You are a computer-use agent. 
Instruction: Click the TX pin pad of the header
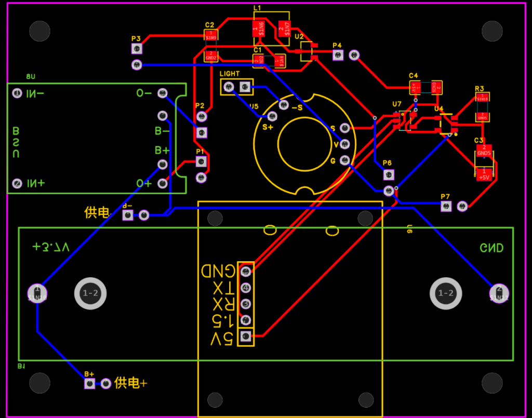point(245,288)
